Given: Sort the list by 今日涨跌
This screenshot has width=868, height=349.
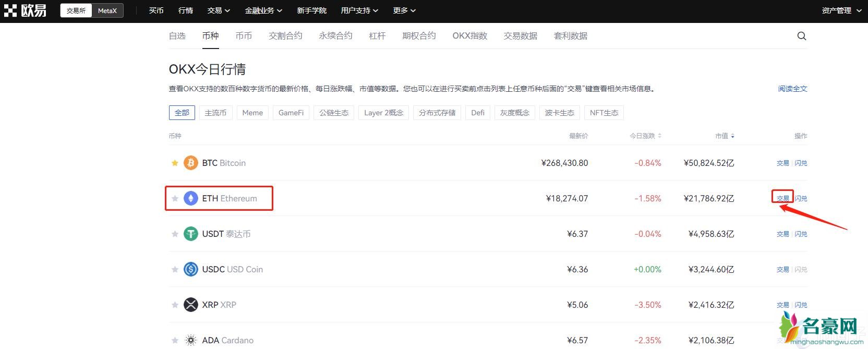Looking at the screenshot, I should click(x=645, y=136).
